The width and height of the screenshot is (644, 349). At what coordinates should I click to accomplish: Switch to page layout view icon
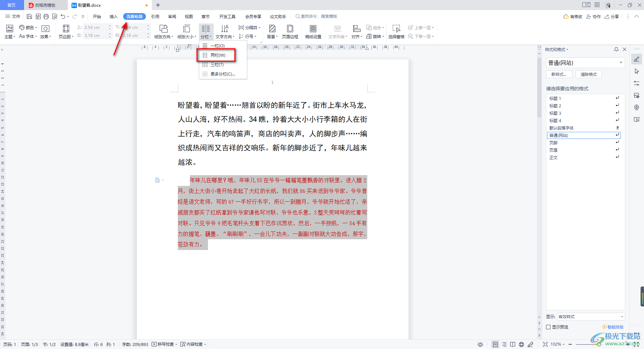pos(495,344)
